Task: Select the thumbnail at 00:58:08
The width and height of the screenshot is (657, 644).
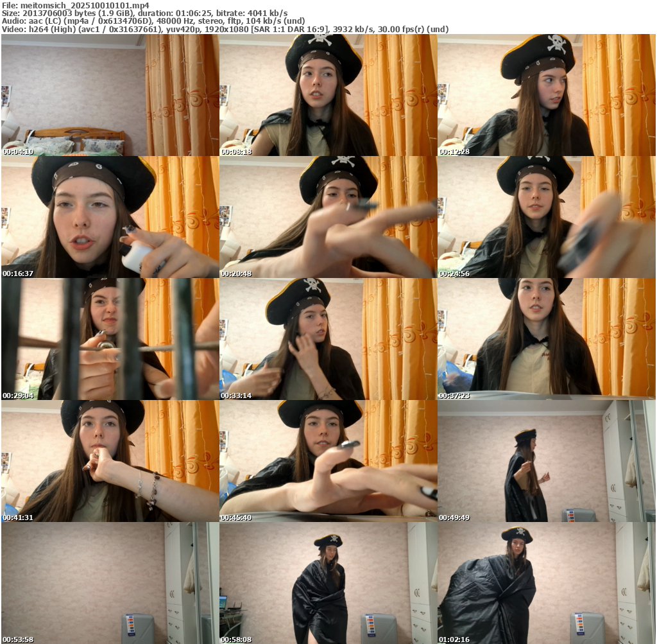Action: [328, 583]
